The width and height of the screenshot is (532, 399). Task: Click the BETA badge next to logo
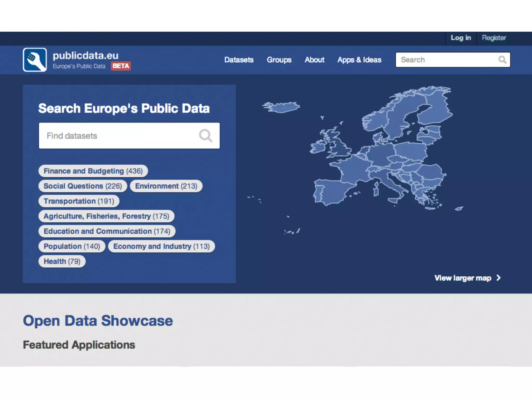pos(121,66)
